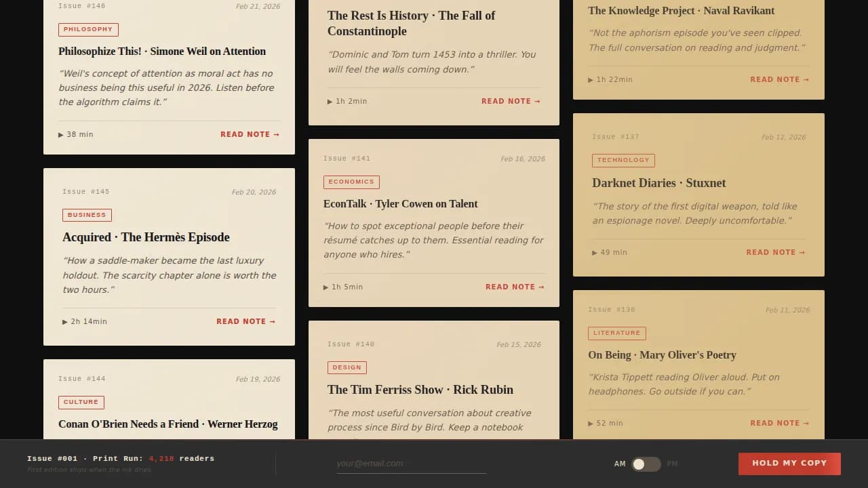Open title Philosophize This! Simone Weil on Attention
Image resolution: width=868 pixels, height=488 pixels.
(162, 52)
